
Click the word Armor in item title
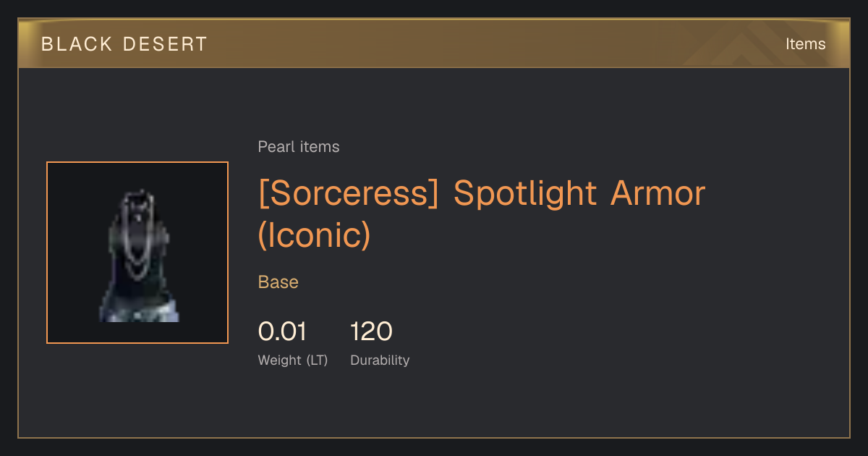pyautogui.click(x=658, y=194)
